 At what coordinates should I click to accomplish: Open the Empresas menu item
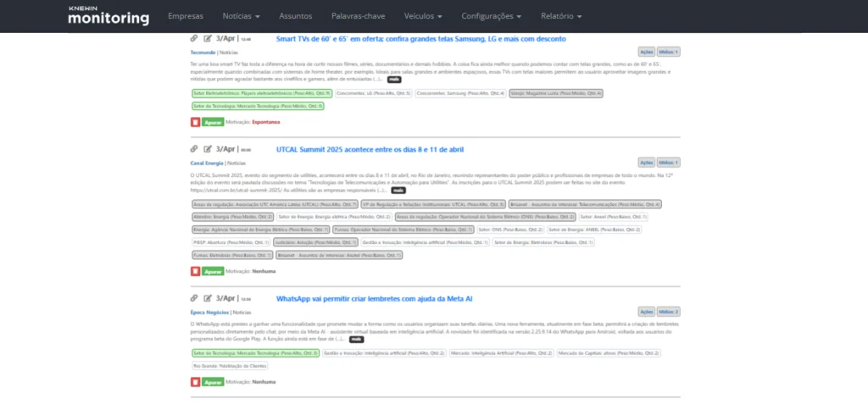coord(186,16)
